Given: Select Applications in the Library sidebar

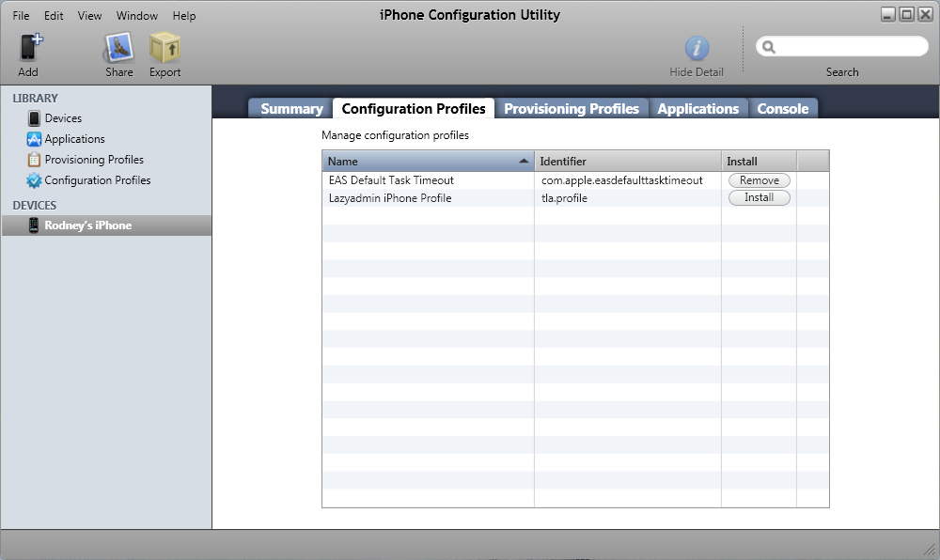Looking at the screenshot, I should coord(74,139).
